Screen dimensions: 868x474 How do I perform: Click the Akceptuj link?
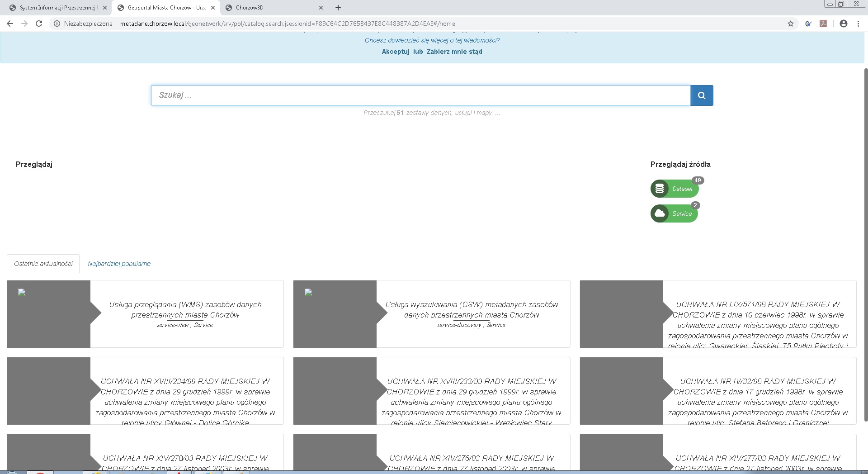click(396, 52)
